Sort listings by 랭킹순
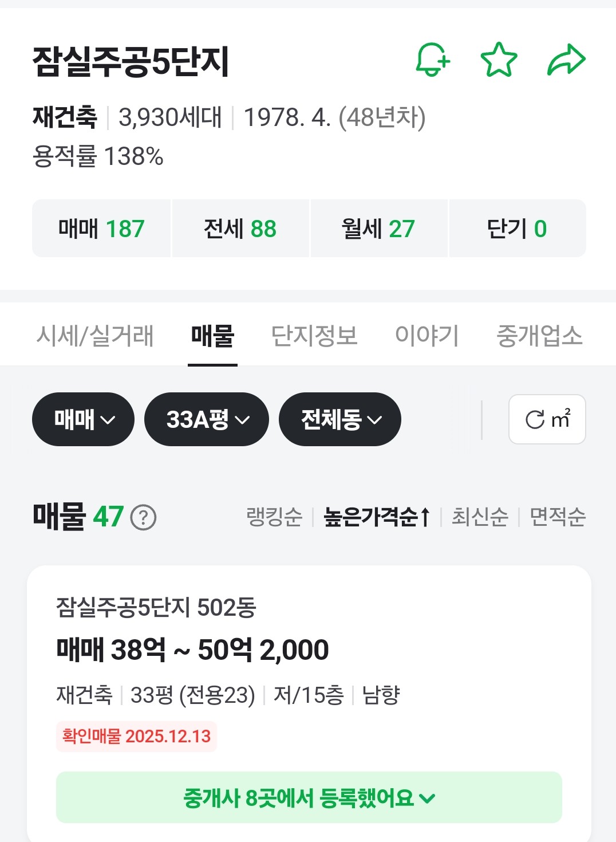This screenshot has width=616, height=842. coord(274,517)
